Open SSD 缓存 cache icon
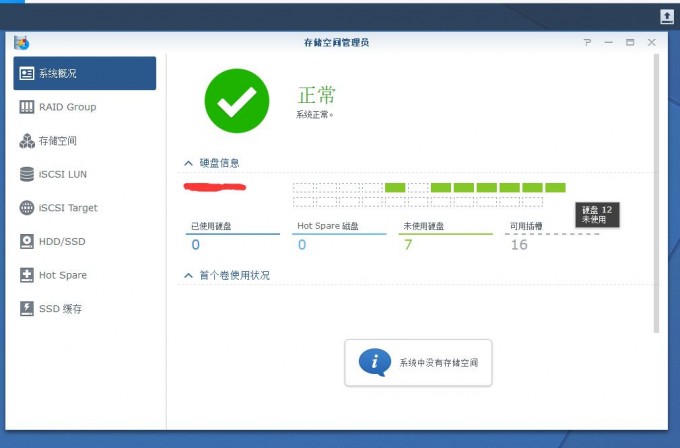The image size is (680, 448). point(27,308)
